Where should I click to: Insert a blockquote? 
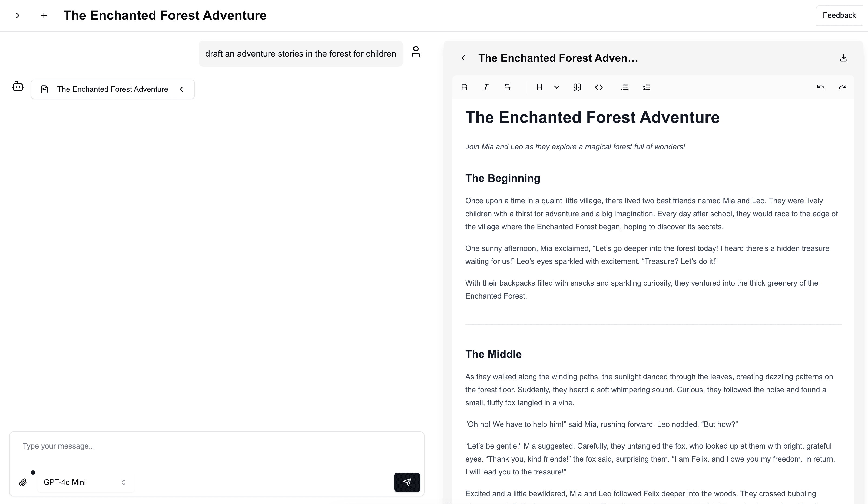pyautogui.click(x=577, y=87)
